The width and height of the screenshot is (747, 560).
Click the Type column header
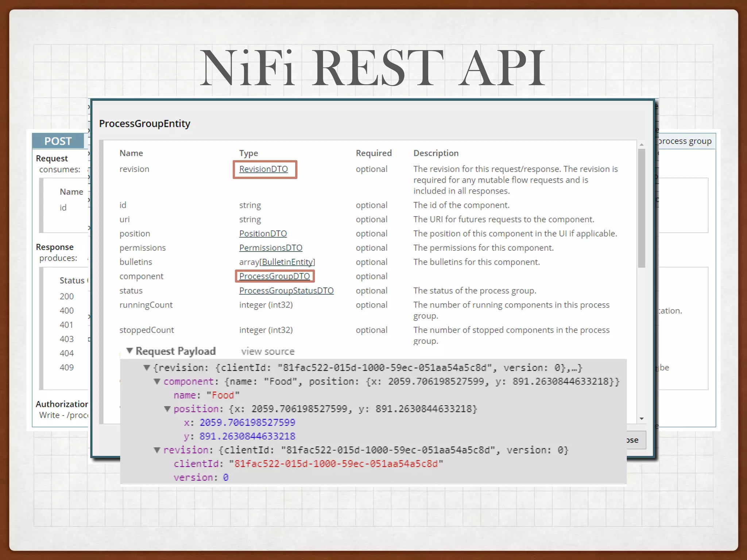[x=248, y=153]
